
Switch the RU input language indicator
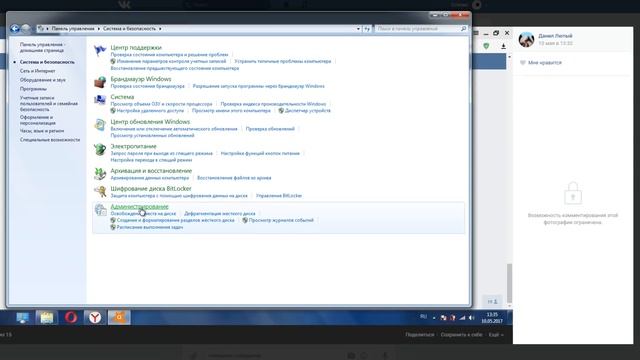[423, 317]
